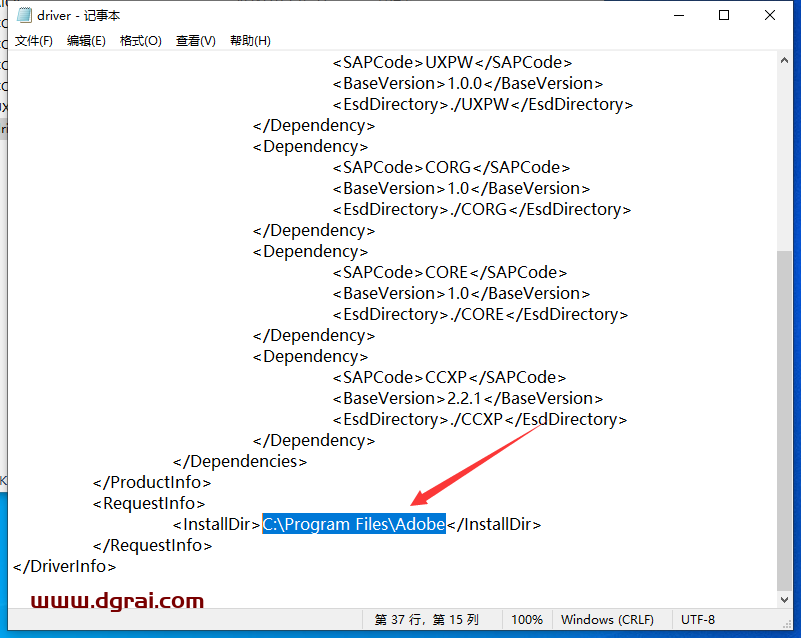
Task: Open the 文件(F) menu
Action: coord(34,41)
